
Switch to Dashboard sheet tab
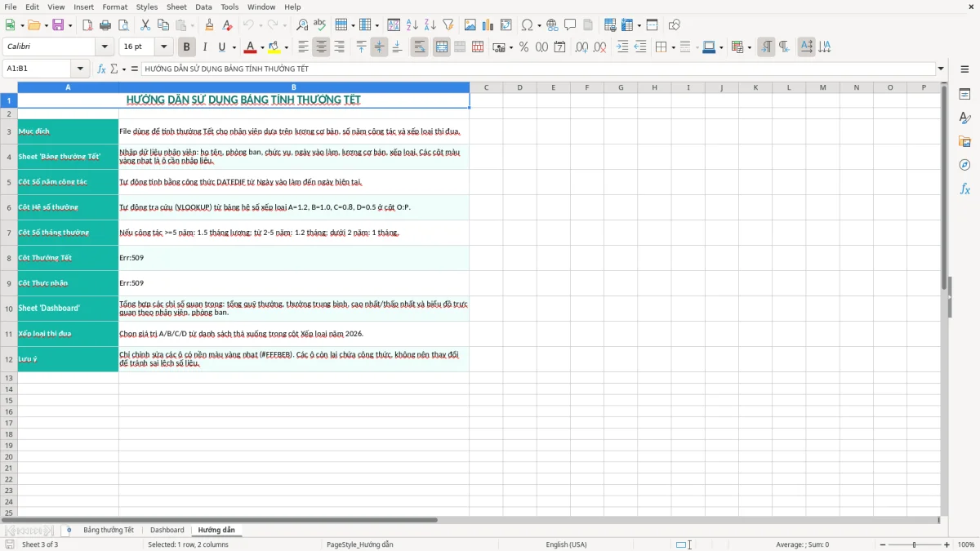[167, 531]
